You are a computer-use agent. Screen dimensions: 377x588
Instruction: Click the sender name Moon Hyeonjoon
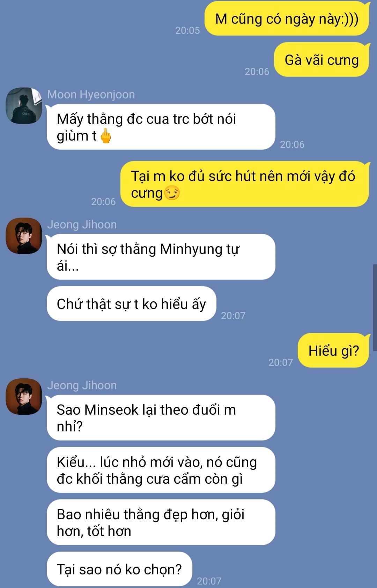pyautogui.click(x=91, y=95)
